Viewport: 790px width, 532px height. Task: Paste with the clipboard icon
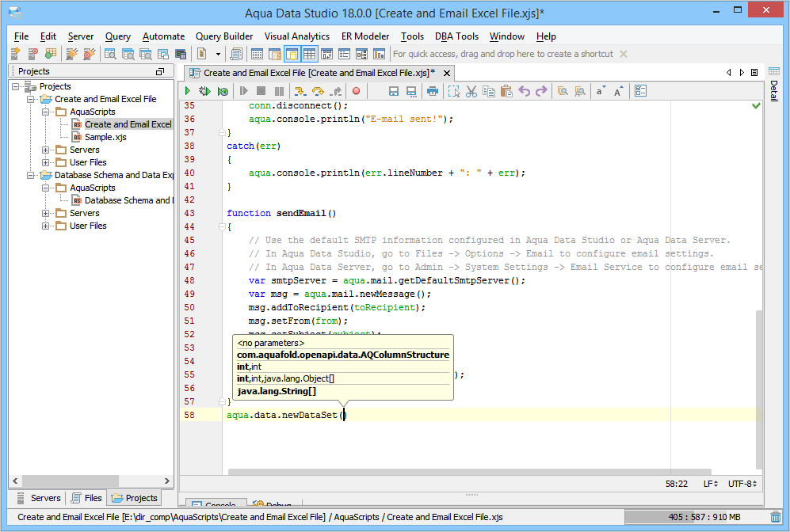tap(506, 91)
